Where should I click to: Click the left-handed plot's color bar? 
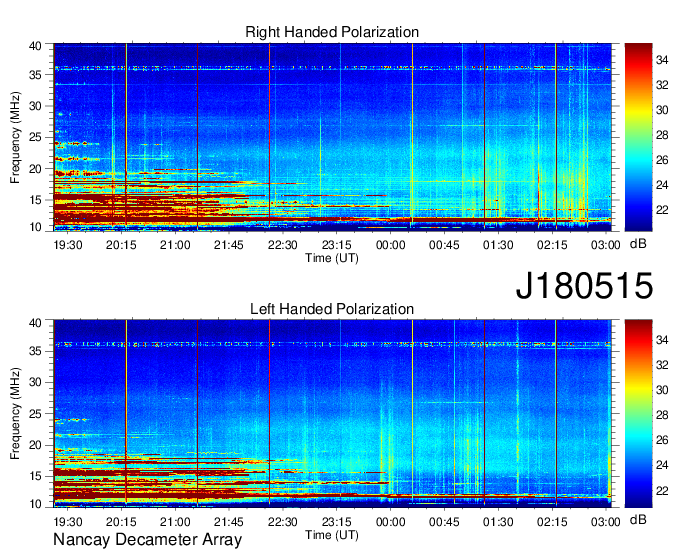[x=638, y=414]
